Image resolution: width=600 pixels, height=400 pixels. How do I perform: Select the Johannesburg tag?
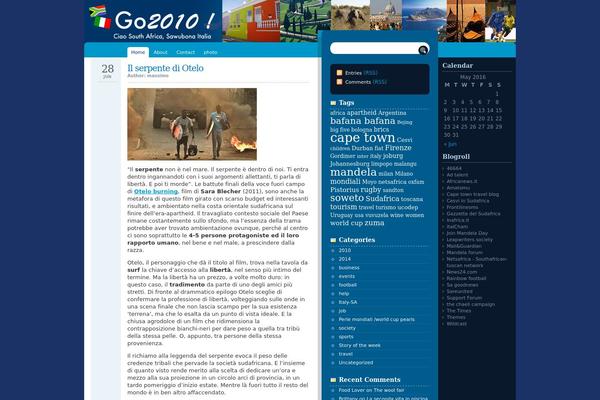click(x=350, y=164)
